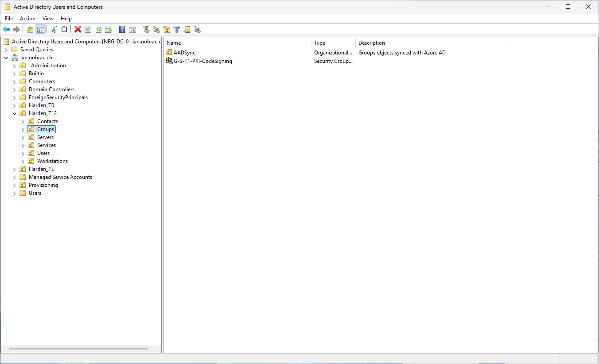Click the red Delete X icon

click(x=78, y=30)
